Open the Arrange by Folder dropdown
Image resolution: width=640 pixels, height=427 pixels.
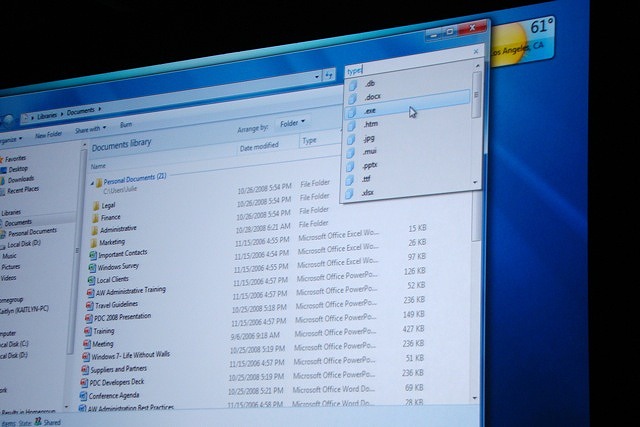[292, 122]
